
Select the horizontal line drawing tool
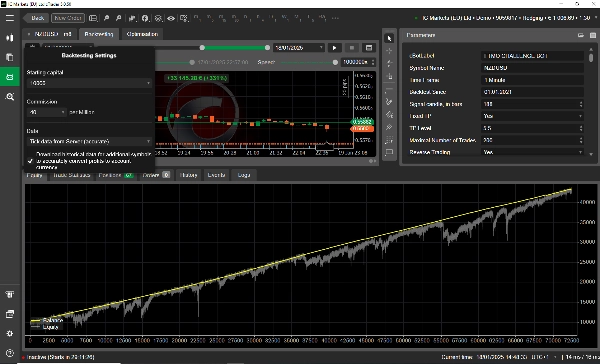pyautogui.click(x=389, y=89)
